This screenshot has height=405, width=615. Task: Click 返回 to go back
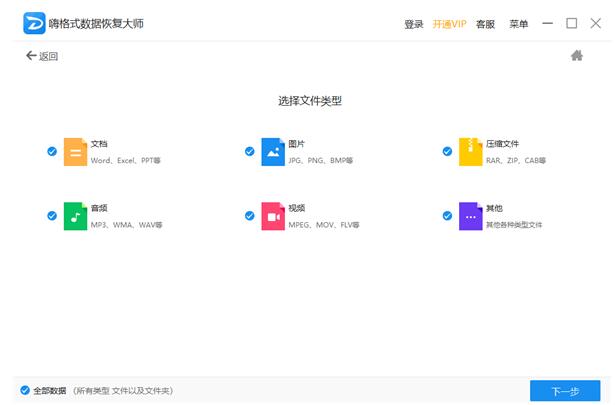coord(42,56)
